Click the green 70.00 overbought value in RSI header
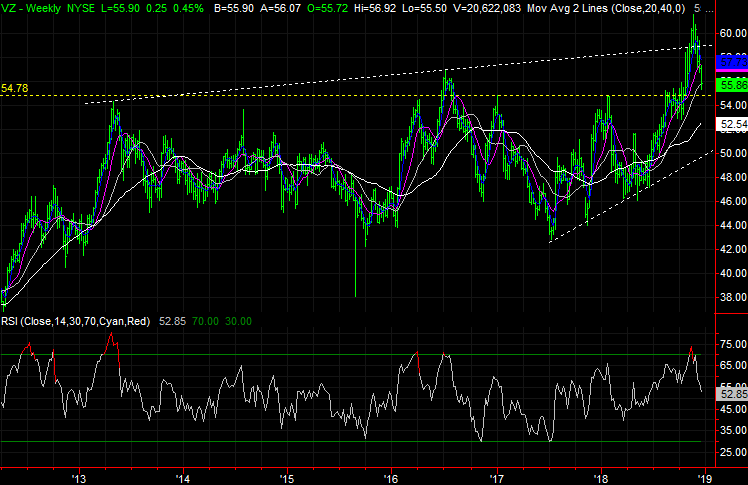 (205, 321)
